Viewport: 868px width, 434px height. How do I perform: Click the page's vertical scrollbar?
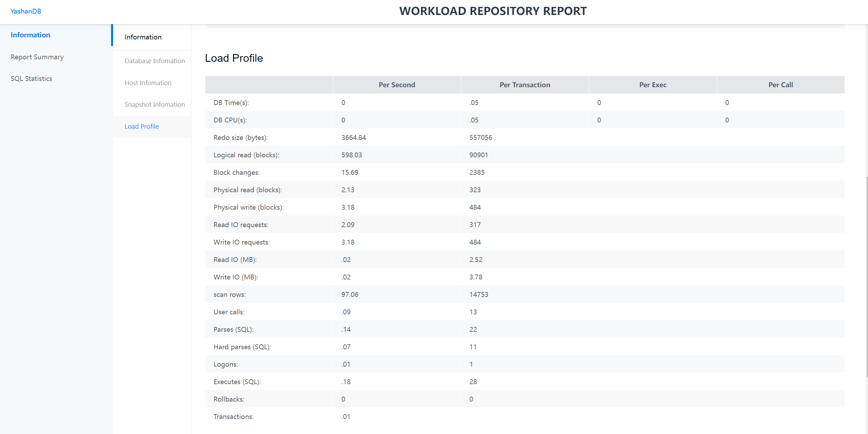point(867,276)
